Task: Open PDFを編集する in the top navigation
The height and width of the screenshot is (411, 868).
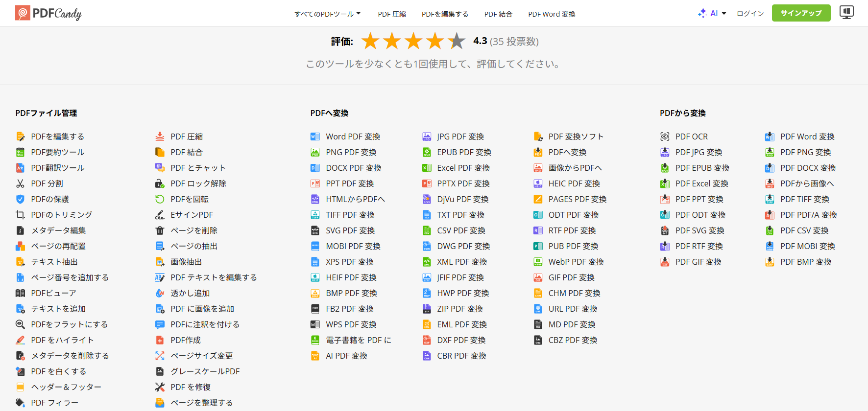Action: click(x=445, y=14)
